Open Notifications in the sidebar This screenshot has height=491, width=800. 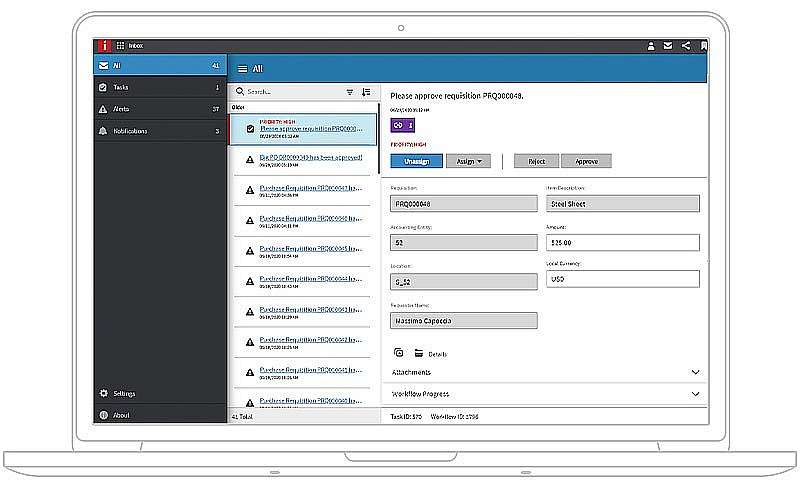pos(160,131)
